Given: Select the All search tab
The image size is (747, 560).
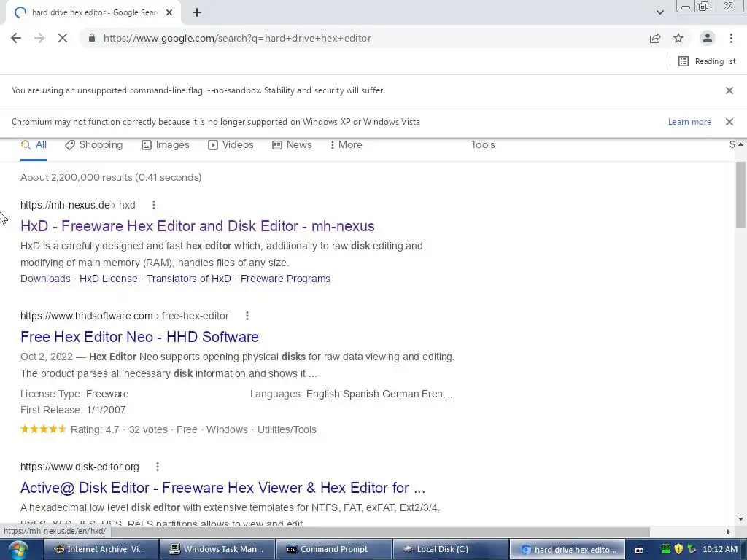Looking at the screenshot, I should pos(34,145).
